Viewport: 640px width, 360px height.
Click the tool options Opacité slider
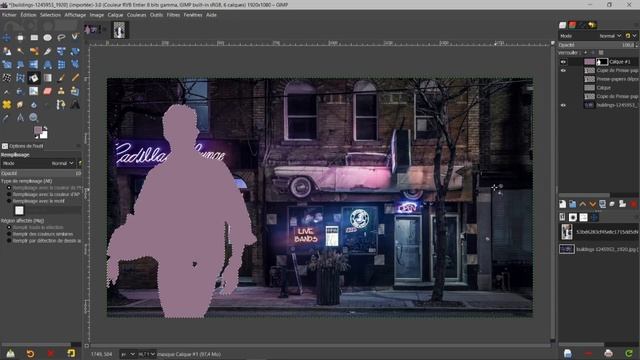pos(41,173)
